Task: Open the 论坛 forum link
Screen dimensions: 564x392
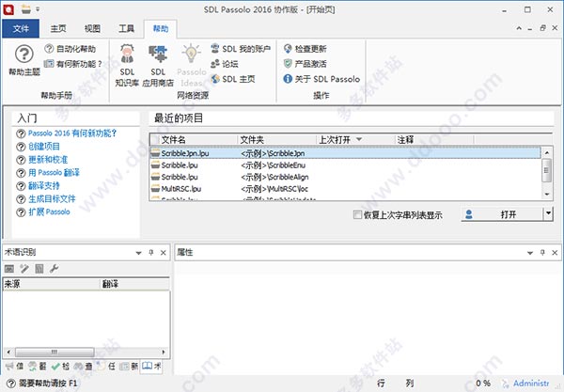Action: 225,64
